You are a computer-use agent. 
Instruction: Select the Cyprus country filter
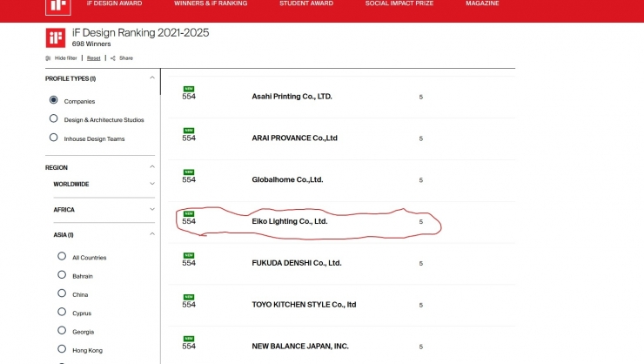coord(62,312)
